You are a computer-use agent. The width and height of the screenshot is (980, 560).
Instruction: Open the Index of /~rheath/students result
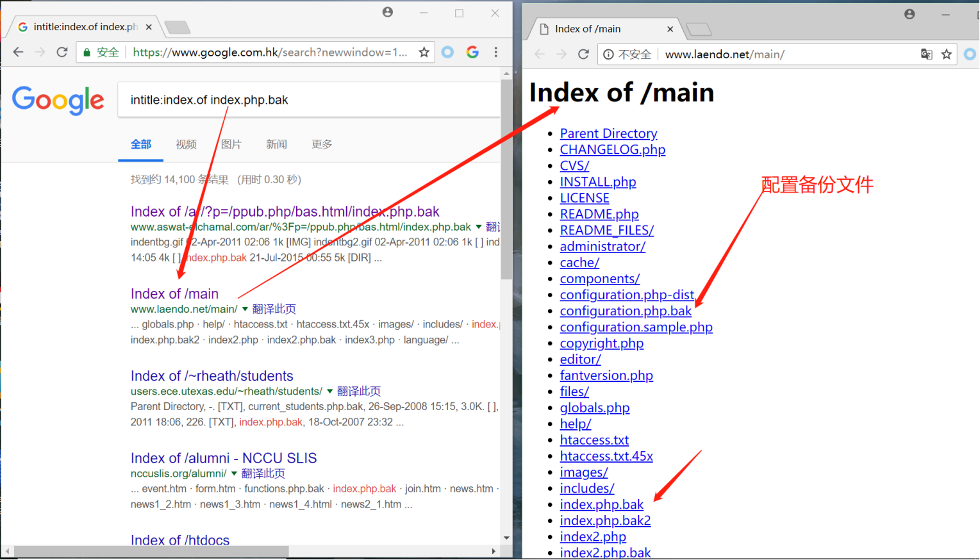(x=212, y=376)
